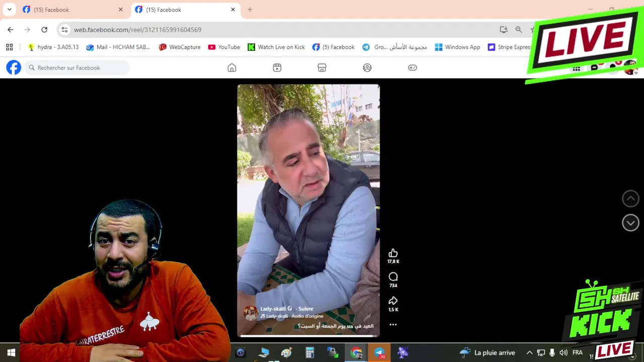Open the La pluie arrive weather widget
Viewport: 644px width, 362px height.
(x=487, y=353)
